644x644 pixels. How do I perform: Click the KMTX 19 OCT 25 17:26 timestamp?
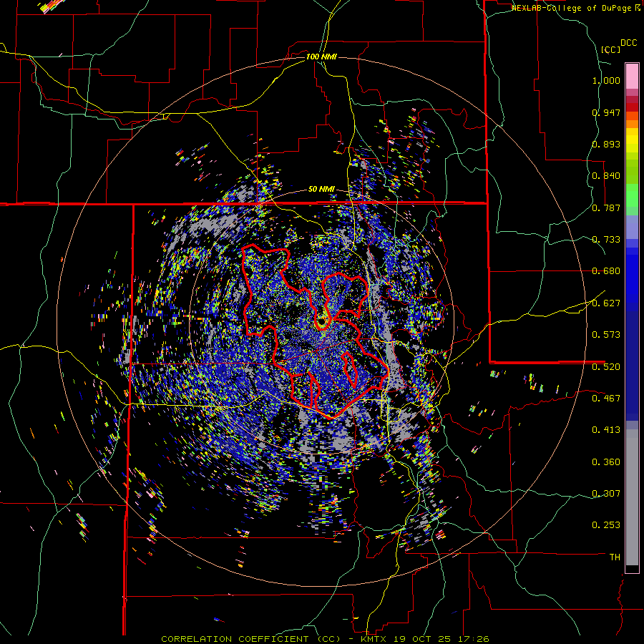pyautogui.click(x=424, y=639)
